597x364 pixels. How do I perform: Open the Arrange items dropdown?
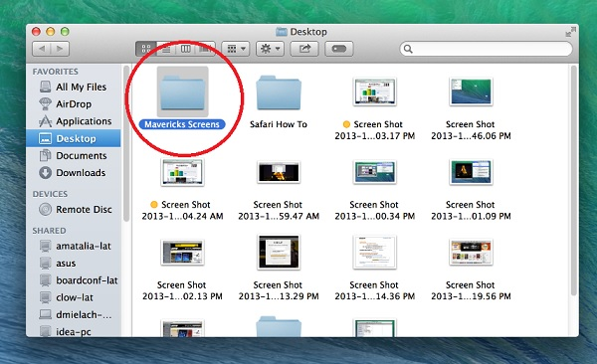pyautogui.click(x=236, y=49)
